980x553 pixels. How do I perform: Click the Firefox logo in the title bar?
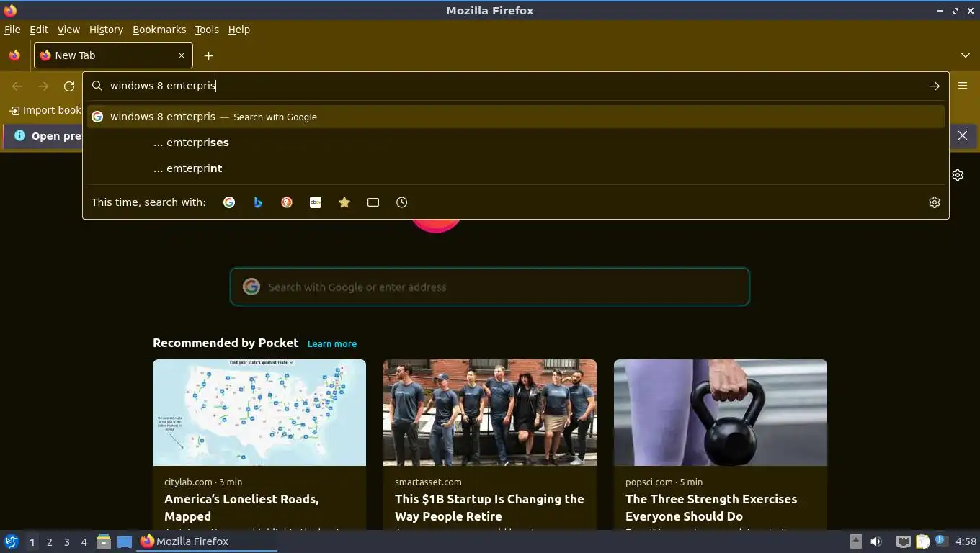9,10
